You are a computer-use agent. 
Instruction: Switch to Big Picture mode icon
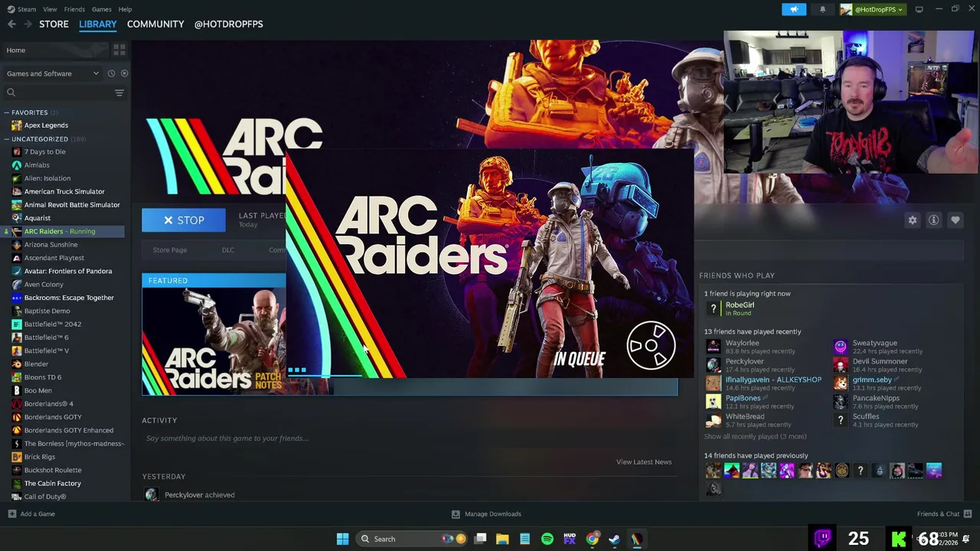click(919, 9)
